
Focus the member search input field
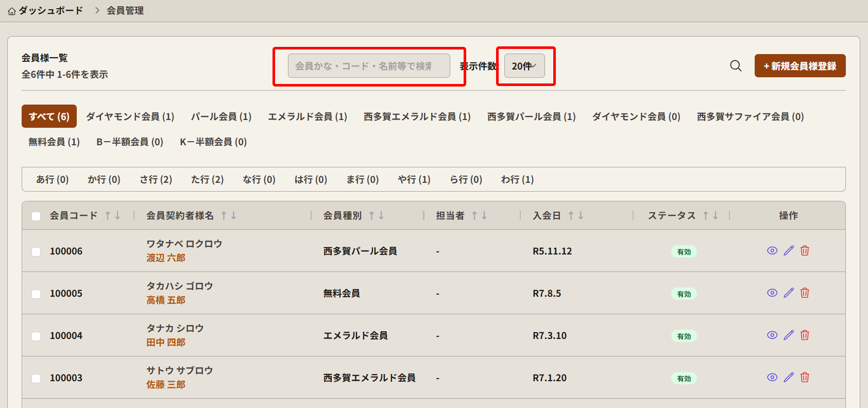click(x=368, y=66)
